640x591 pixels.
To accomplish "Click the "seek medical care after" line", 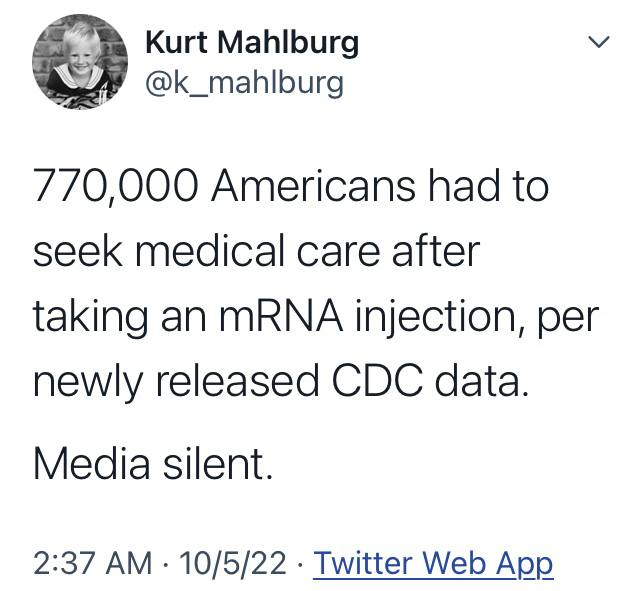I will (x=257, y=251).
